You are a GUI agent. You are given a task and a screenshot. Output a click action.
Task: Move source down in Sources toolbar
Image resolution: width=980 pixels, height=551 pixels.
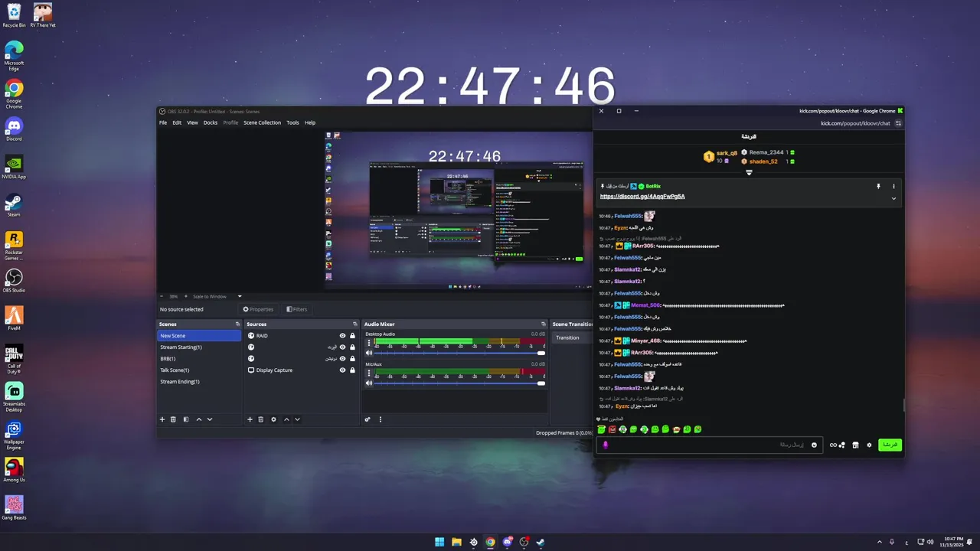click(297, 419)
